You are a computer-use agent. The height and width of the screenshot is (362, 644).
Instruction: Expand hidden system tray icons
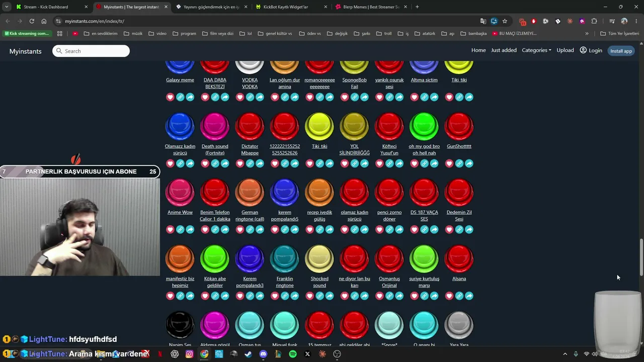tap(565, 354)
